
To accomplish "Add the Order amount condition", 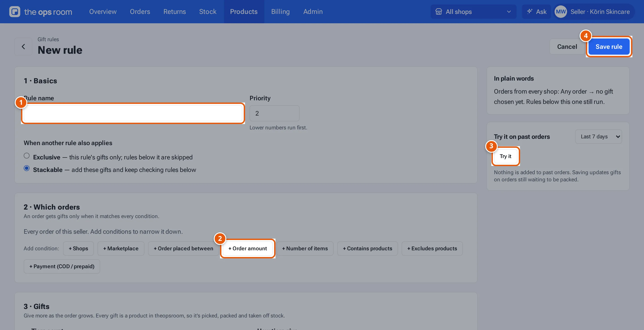I will pos(248,248).
